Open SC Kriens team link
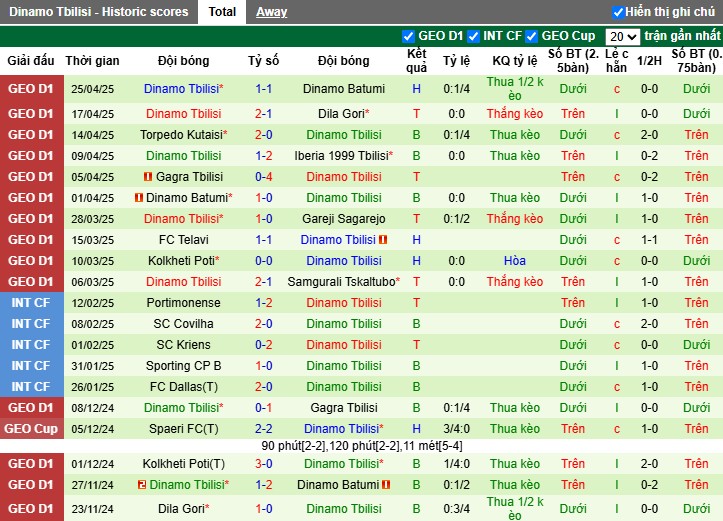Image resolution: width=723 pixels, height=521 pixels. pos(184,345)
